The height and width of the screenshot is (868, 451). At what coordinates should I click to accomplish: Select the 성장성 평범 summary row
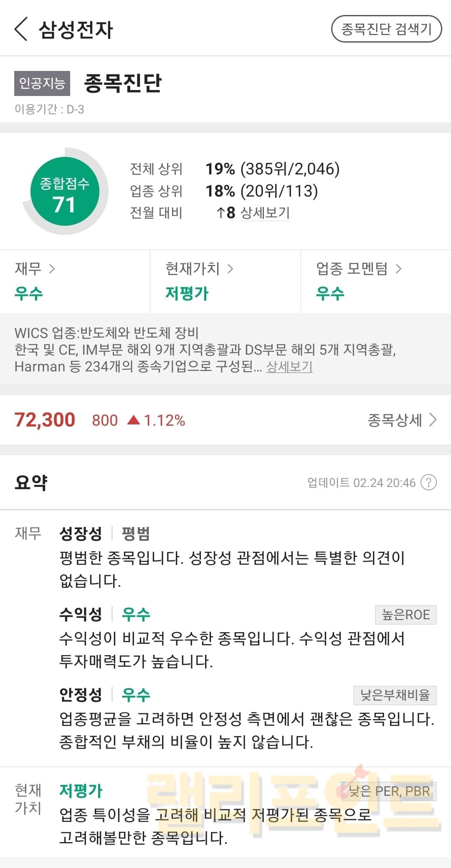click(x=104, y=533)
